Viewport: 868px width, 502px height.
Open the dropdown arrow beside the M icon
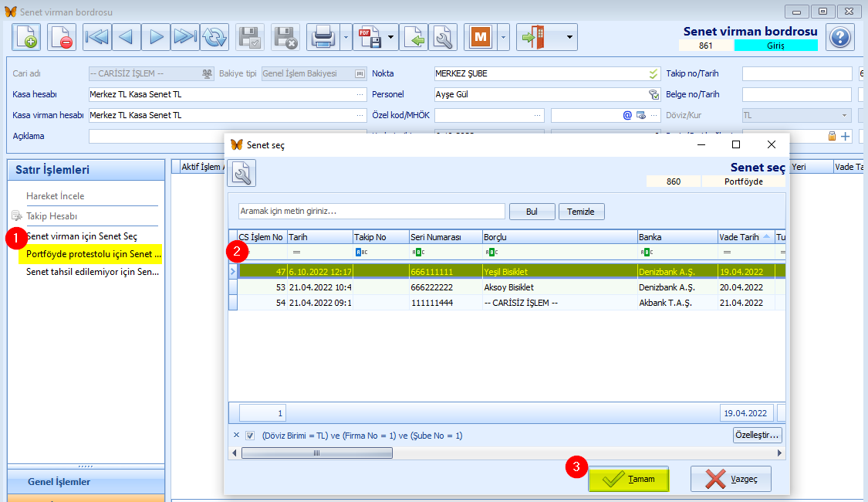pyautogui.click(x=503, y=37)
